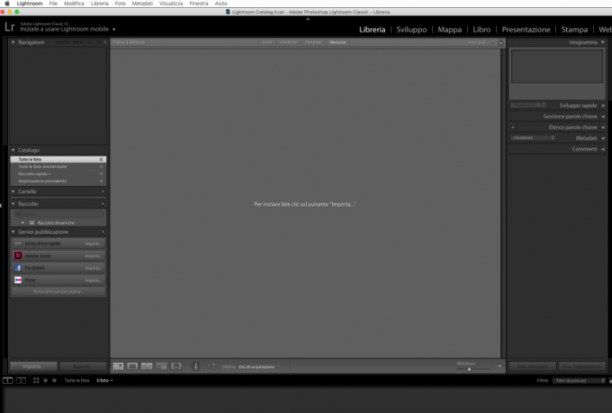Click the Facebook service icon

click(18, 268)
